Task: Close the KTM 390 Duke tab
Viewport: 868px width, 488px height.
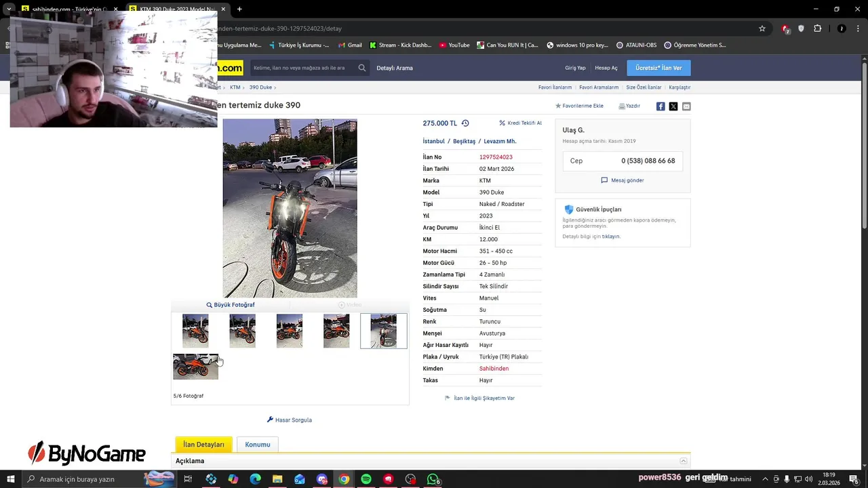Action: (x=223, y=9)
